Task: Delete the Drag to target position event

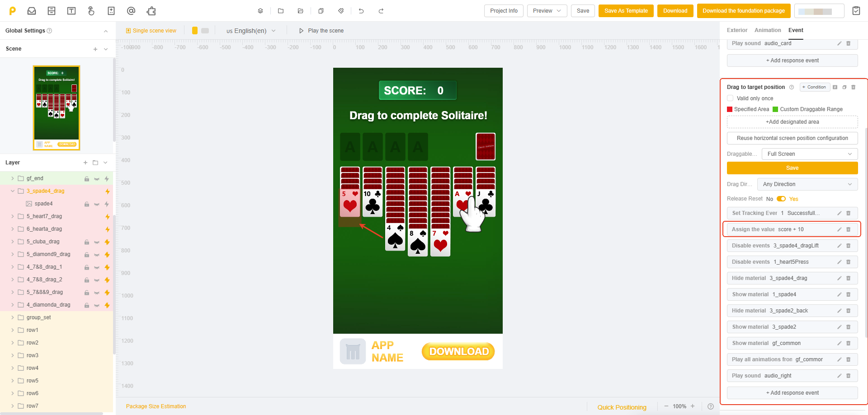Action: (854, 87)
